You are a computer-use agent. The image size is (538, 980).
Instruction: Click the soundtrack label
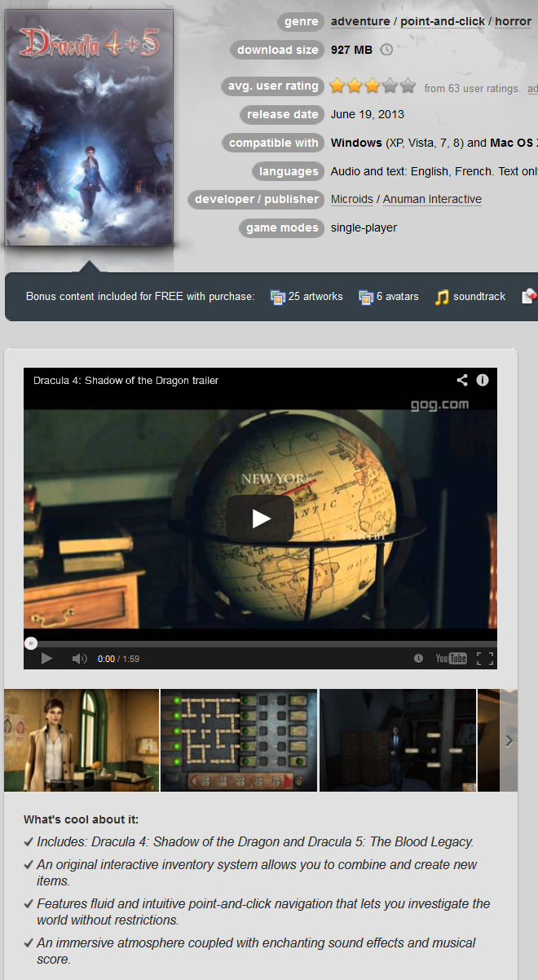(x=479, y=297)
